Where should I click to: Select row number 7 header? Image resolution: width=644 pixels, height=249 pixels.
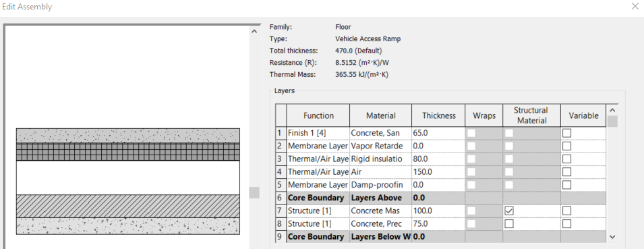click(281, 211)
